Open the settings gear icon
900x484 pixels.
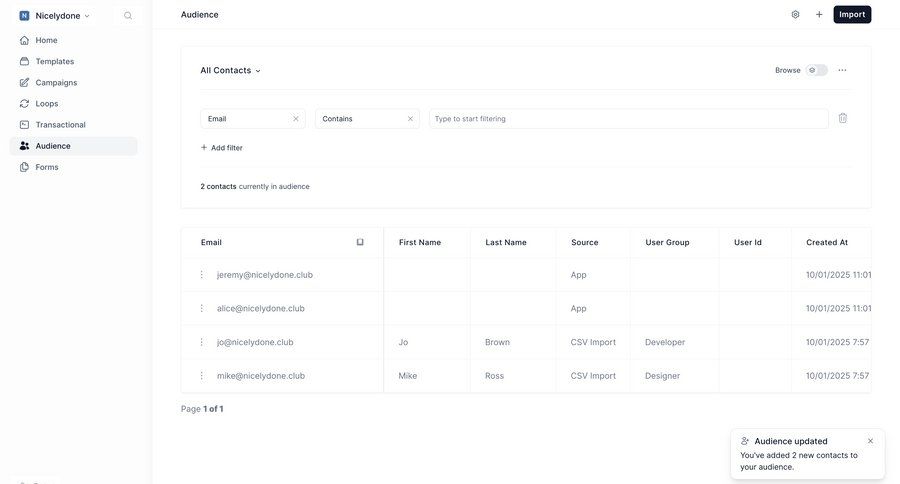795,15
